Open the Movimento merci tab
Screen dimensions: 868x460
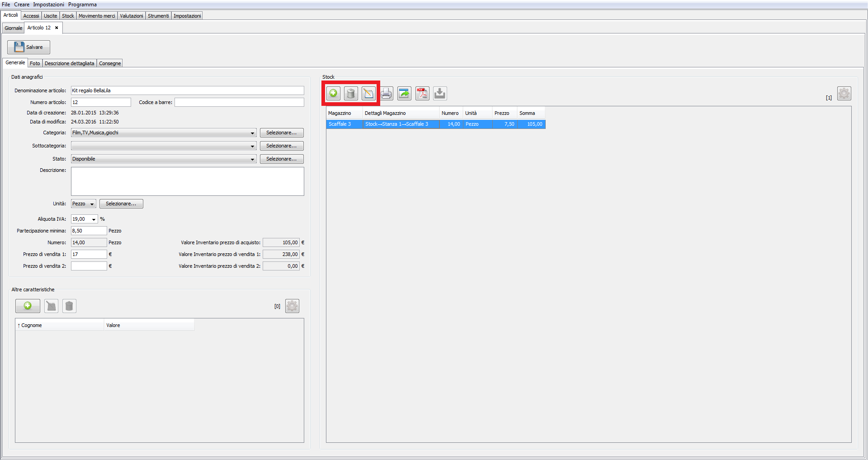point(97,16)
